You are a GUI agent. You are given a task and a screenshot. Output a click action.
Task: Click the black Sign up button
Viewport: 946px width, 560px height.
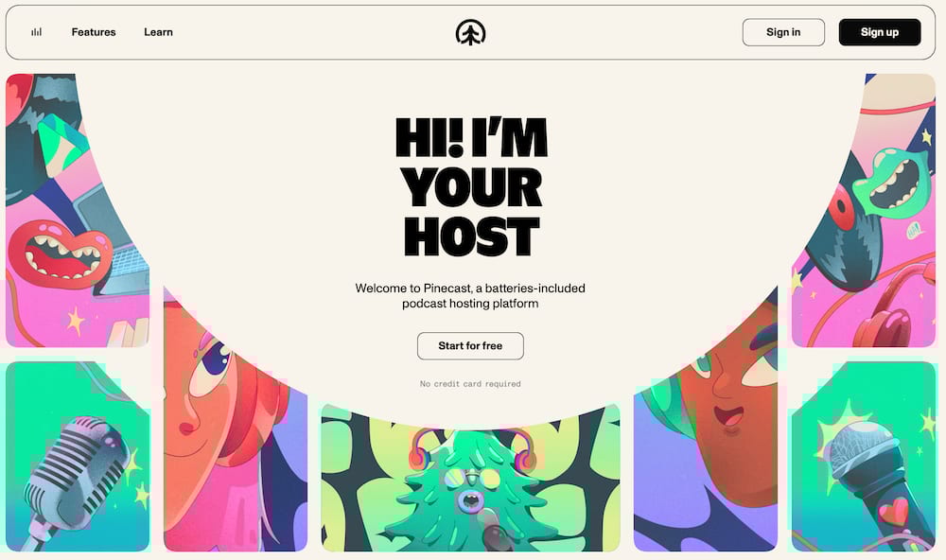880,32
